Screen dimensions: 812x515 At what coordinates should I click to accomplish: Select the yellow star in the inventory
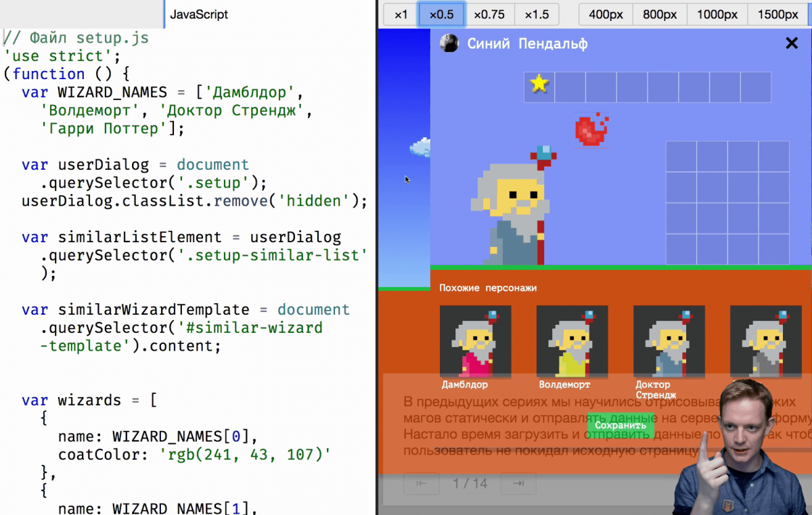click(x=539, y=83)
